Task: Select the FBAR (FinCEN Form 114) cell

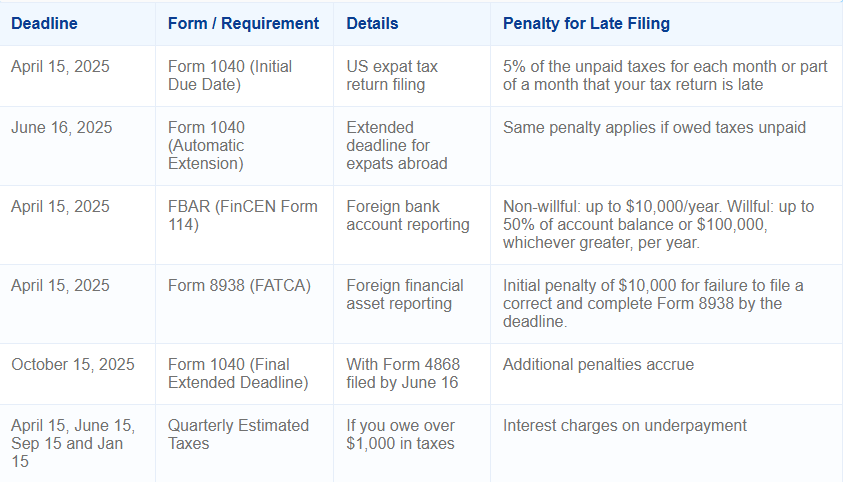Action: point(243,215)
